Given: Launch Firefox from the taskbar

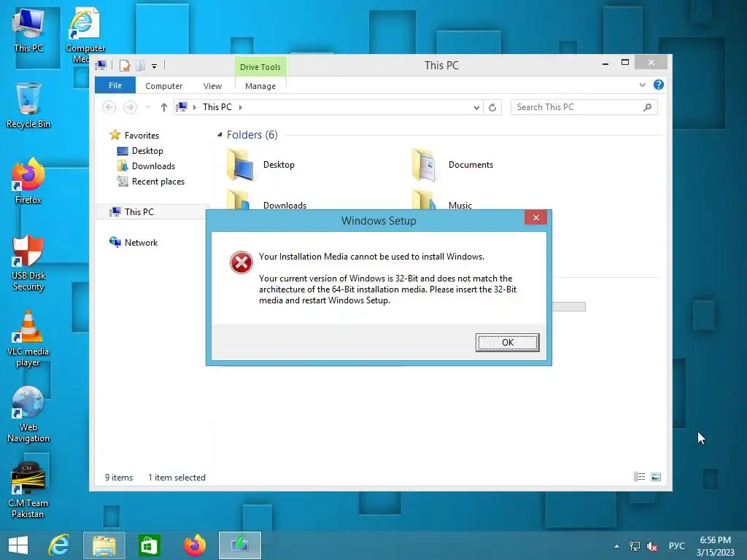Looking at the screenshot, I should pos(194,545).
